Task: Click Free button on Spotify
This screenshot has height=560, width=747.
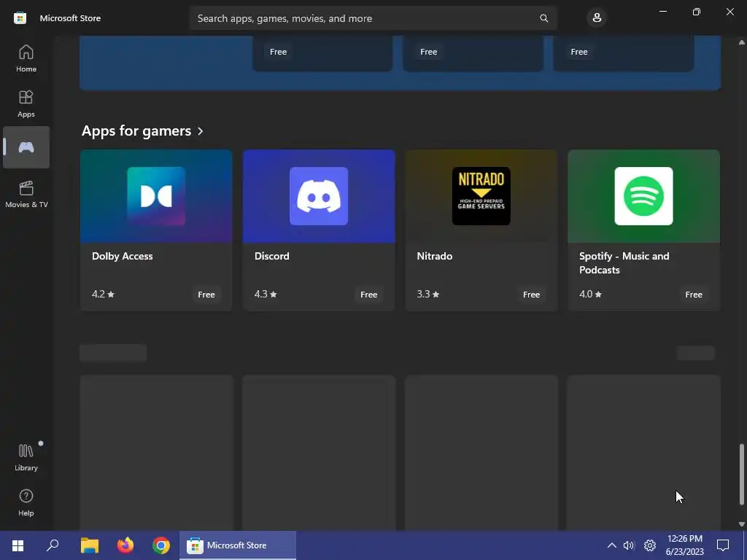Action: coord(694,295)
